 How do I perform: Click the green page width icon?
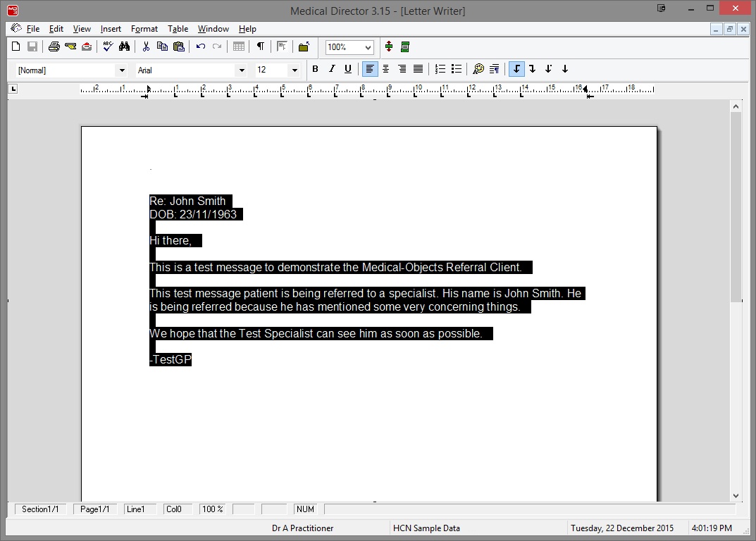(405, 46)
